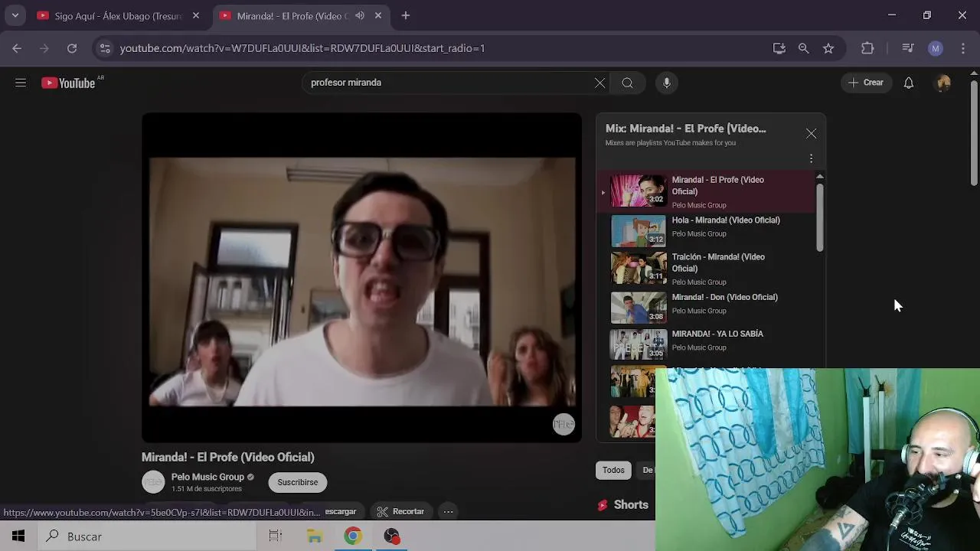Image resolution: width=980 pixels, height=551 pixels.
Task: Click the Windows Buscar search box
Action: coord(146,536)
